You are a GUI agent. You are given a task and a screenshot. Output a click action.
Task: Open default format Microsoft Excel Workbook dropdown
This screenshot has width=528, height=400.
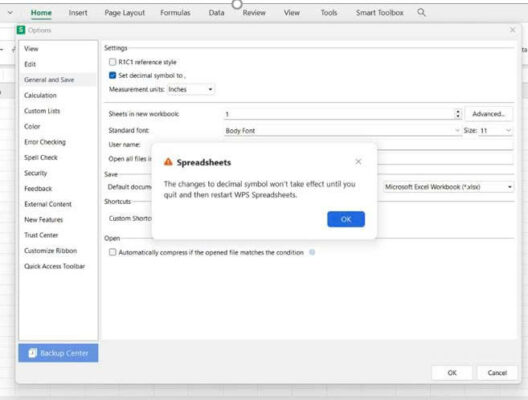[449, 187]
